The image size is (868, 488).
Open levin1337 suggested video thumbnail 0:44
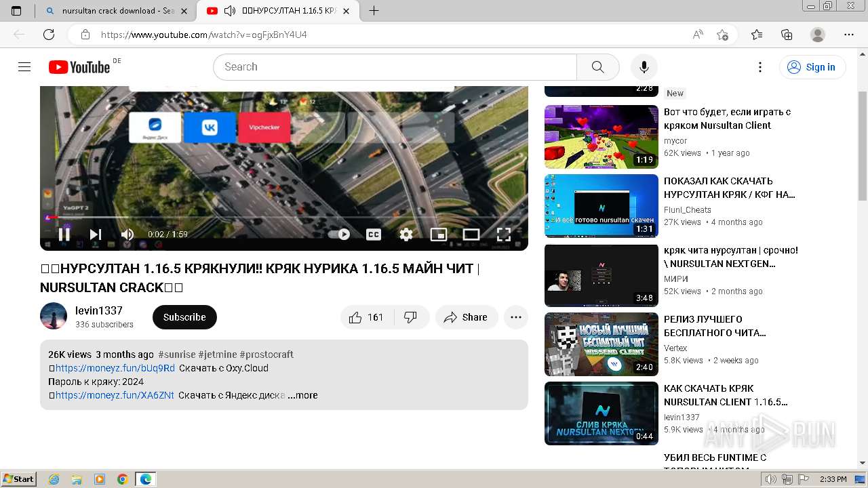click(x=601, y=413)
